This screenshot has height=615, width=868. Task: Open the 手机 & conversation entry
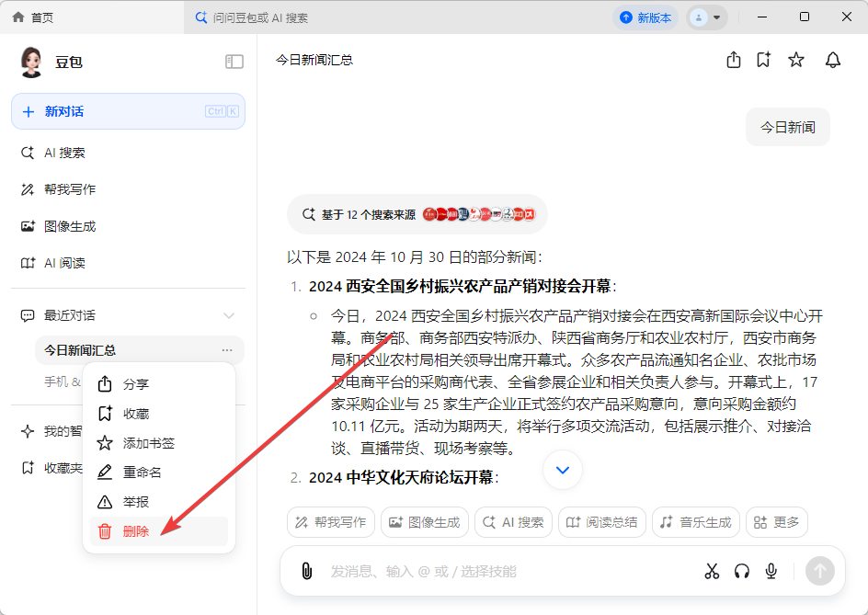(x=63, y=382)
